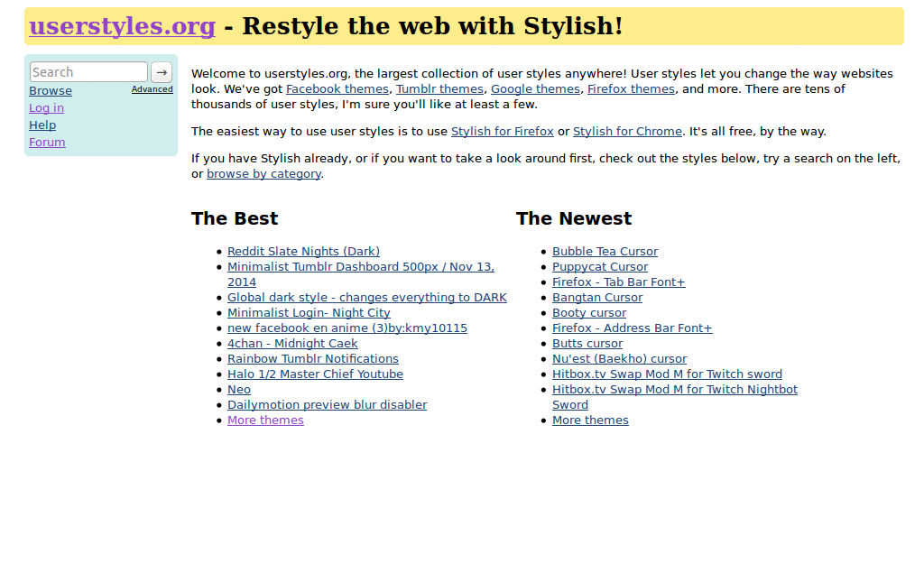Viewport: 924px width, 582px height.
Task: Click More themes under The Best
Action: click(265, 420)
